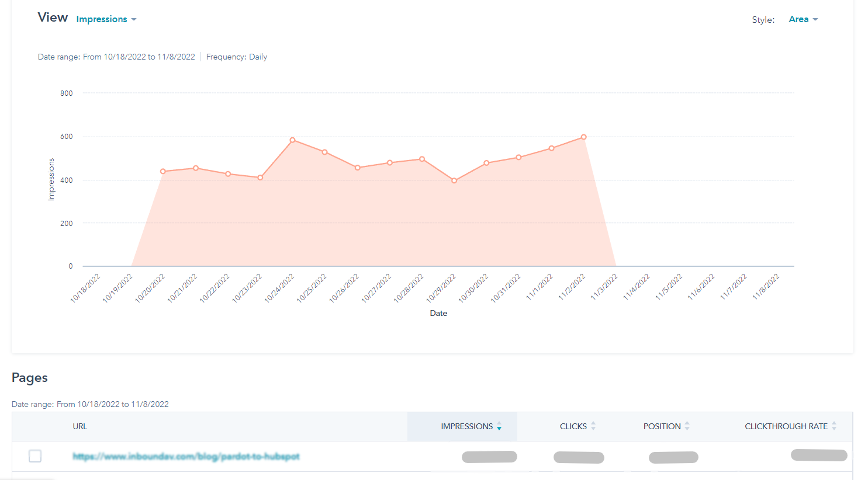
Task: Click the 10/29/2022 dip data point
Action: click(x=454, y=180)
